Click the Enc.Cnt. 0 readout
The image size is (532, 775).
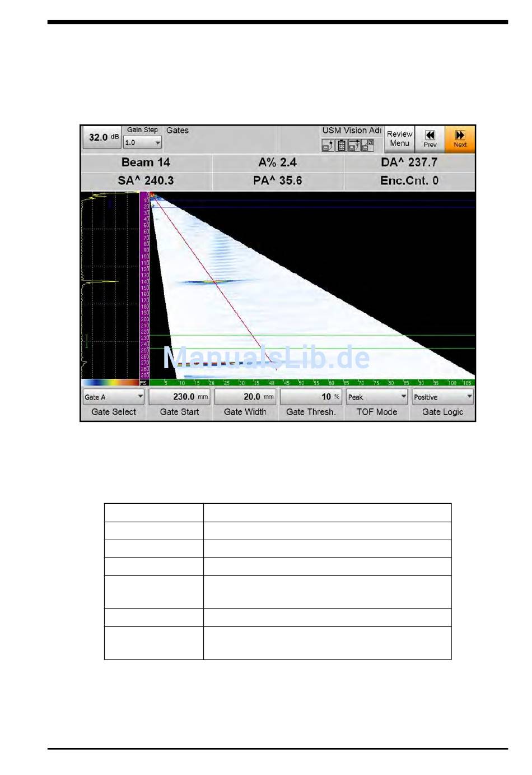tap(409, 181)
